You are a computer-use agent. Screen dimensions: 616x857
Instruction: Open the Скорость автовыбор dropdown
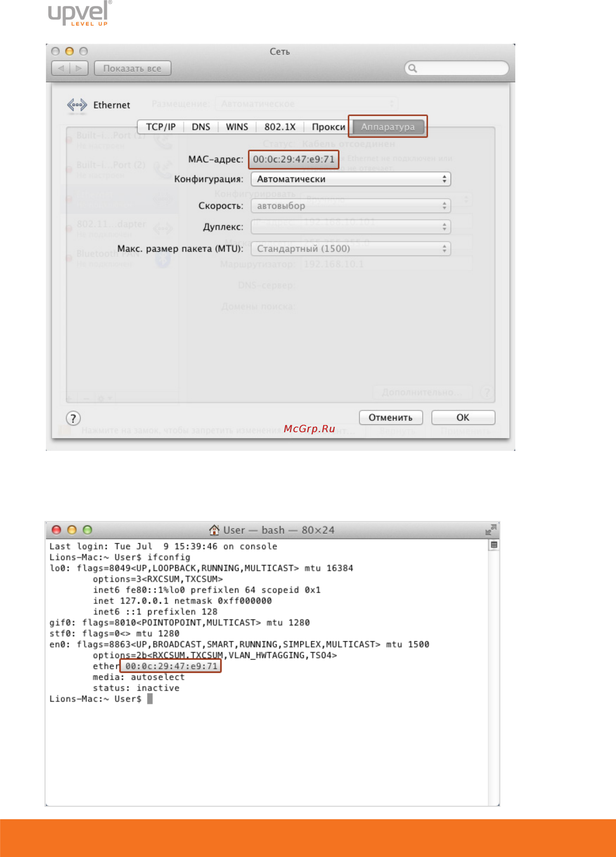click(x=351, y=206)
